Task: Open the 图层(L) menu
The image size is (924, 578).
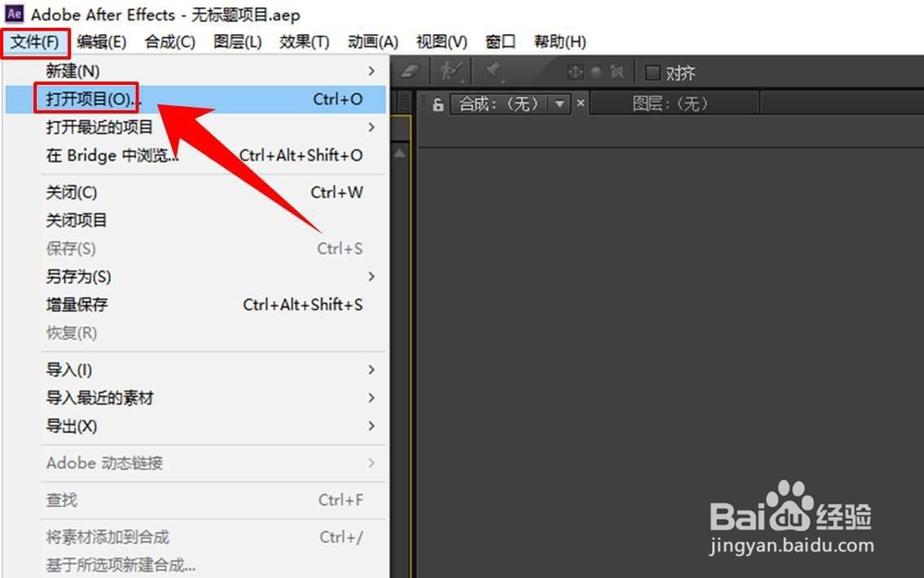Action: [x=237, y=42]
